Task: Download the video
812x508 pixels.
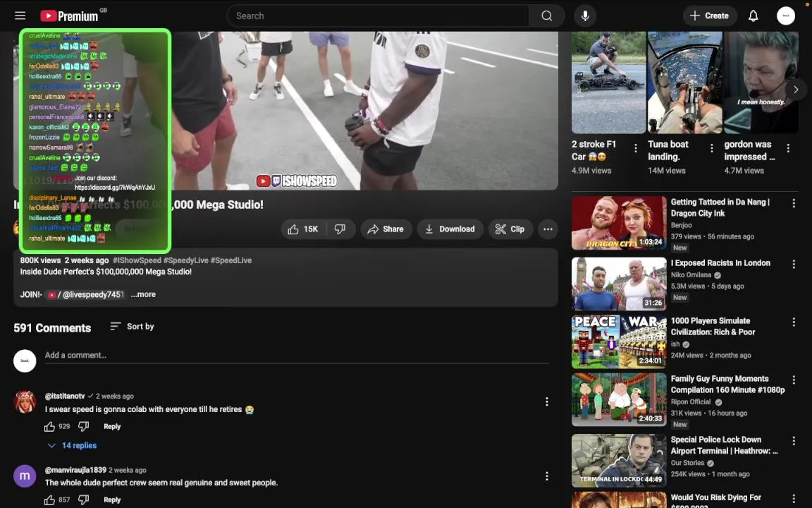Action: click(x=450, y=229)
